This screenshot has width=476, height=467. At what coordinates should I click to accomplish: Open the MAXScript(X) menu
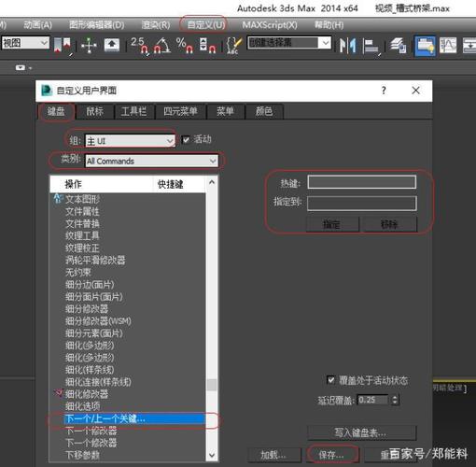(x=270, y=25)
